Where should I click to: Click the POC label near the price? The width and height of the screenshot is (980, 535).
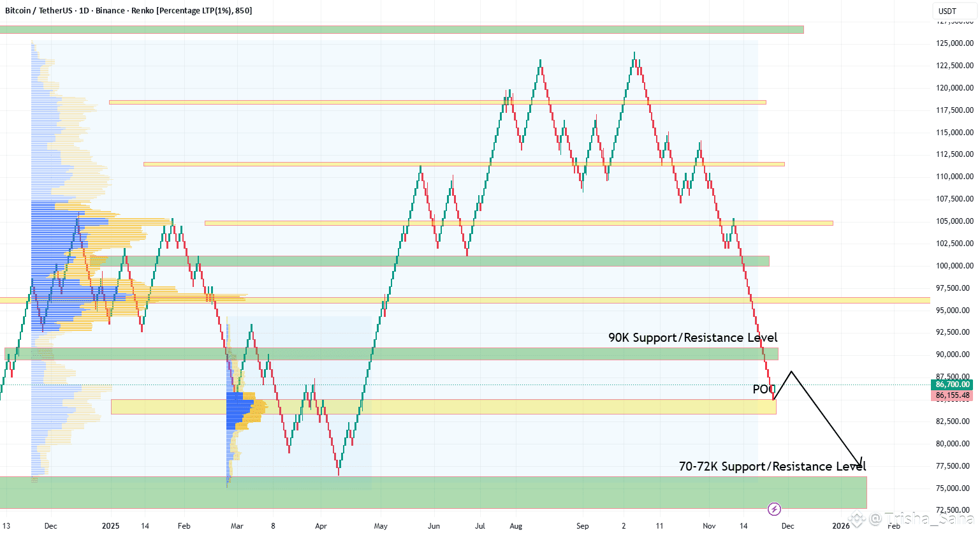tap(763, 389)
